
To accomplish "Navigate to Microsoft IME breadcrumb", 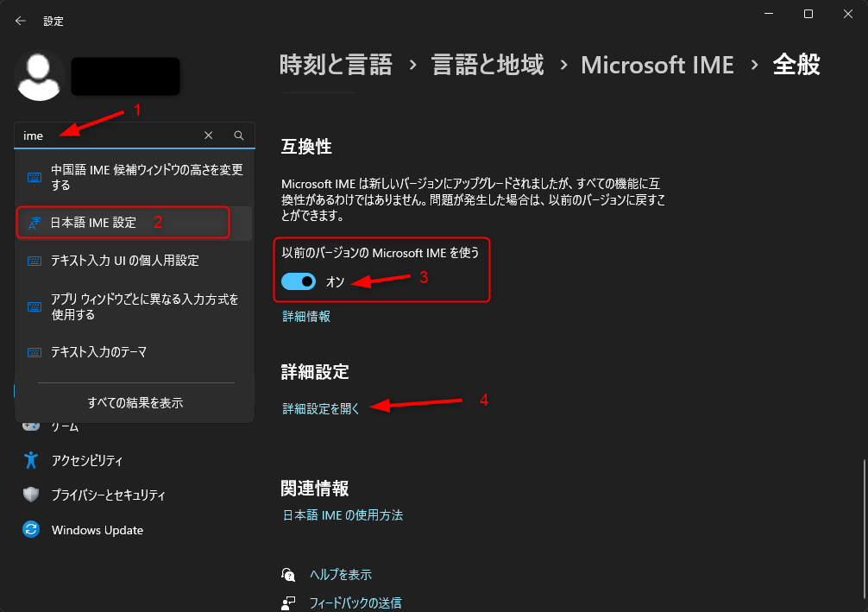I will click(657, 65).
